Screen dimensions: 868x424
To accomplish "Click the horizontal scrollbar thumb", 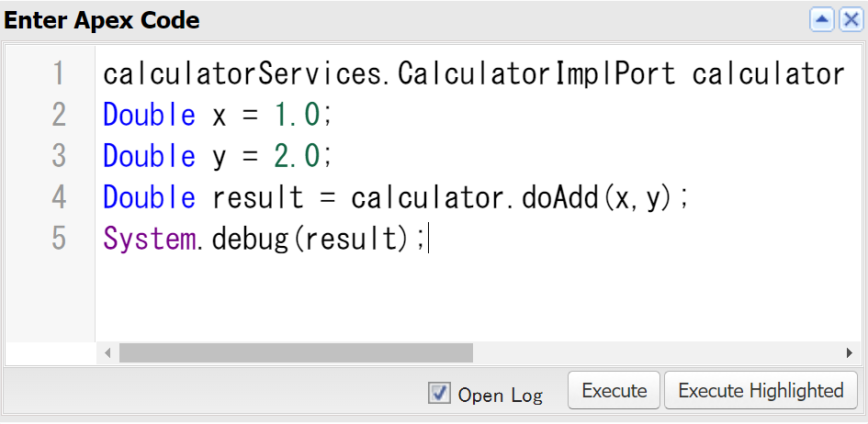I will (x=296, y=352).
